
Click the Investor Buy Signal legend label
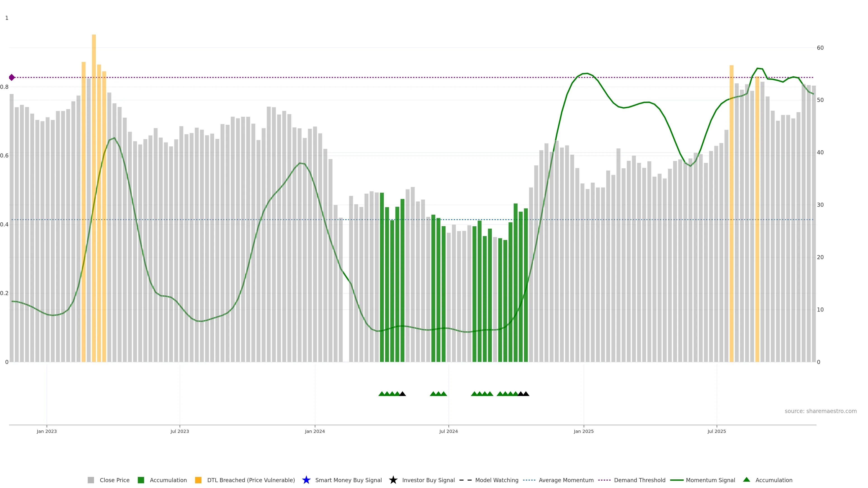[428, 480]
